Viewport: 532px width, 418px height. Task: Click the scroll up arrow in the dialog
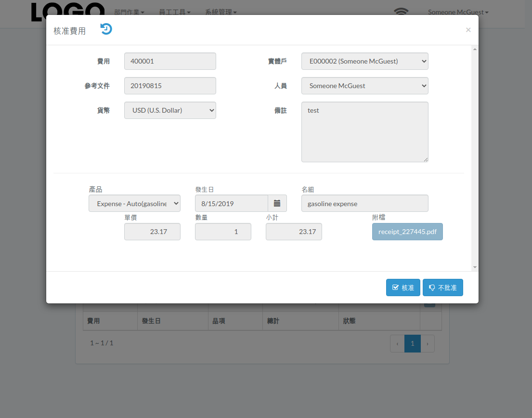(x=475, y=50)
